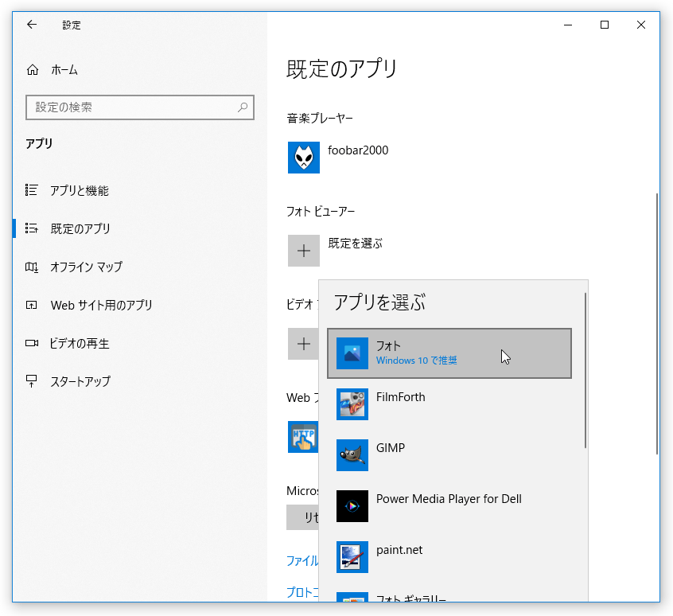Viewport: 673px width, 616px height.
Task: Click the foobar2000 music player icon
Action: (303, 158)
